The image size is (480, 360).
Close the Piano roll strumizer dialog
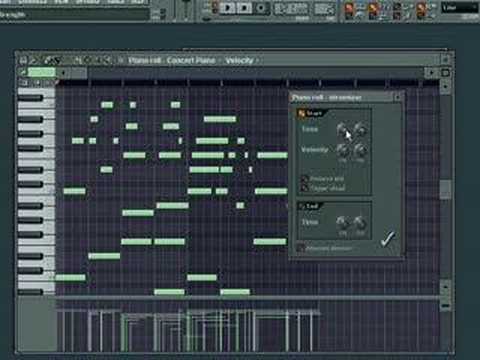coord(397,97)
